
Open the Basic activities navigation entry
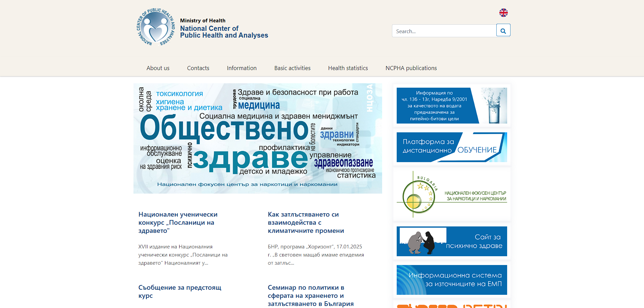coord(292,68)
